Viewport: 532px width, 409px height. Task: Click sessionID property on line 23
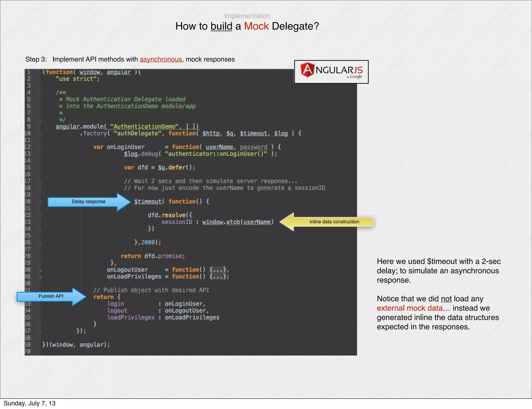click(x=177, y=222)
